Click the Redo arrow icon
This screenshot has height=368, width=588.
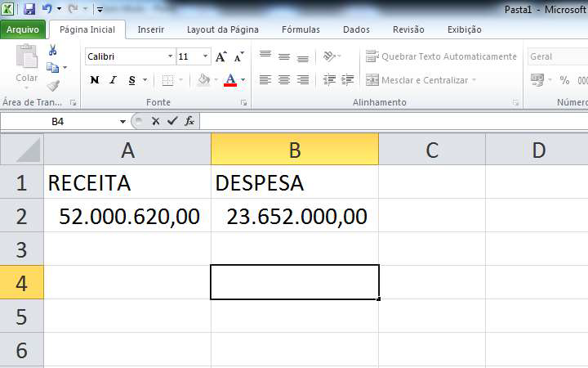pyautogui.click(x=73, y=8)
